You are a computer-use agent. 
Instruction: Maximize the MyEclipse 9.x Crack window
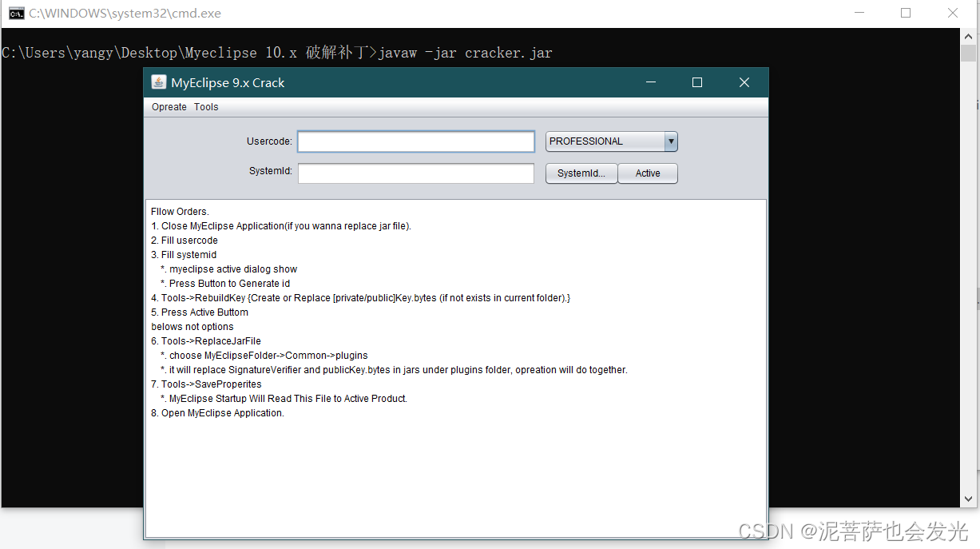[697, 82]
